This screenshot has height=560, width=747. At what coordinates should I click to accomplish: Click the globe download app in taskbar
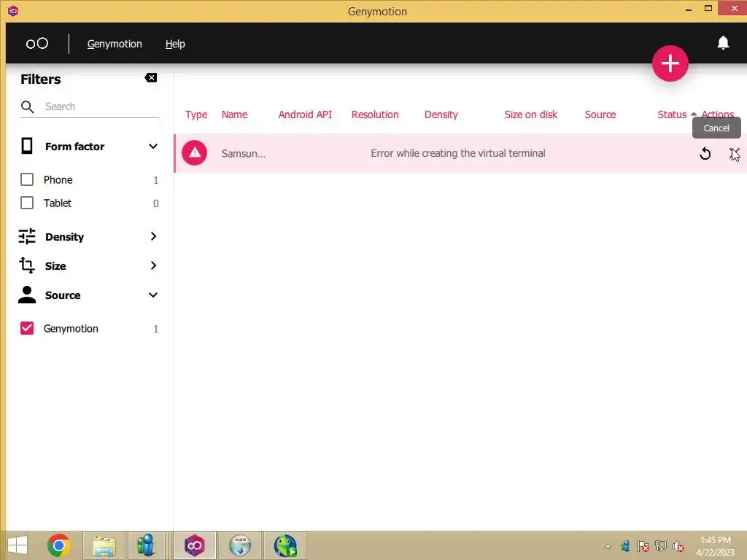(240, 545)
